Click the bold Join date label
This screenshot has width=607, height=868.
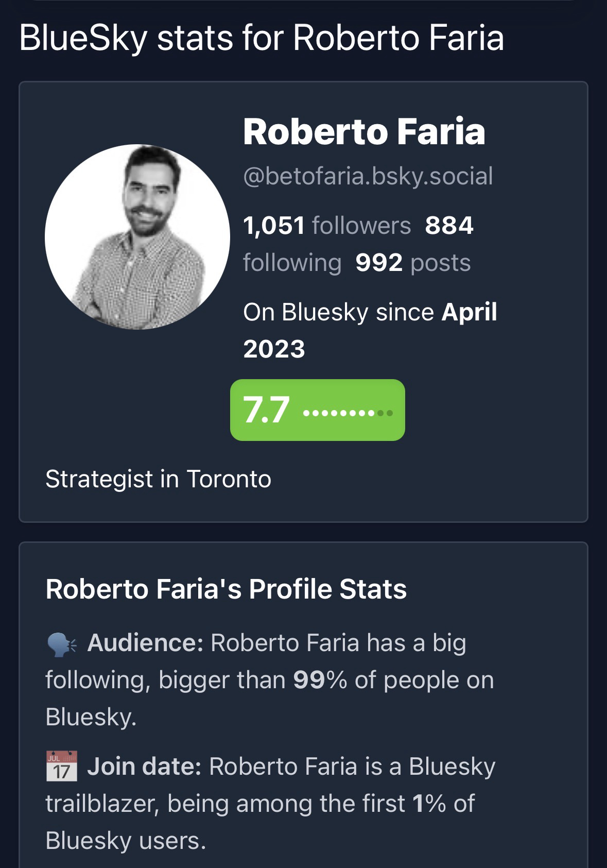pyautogui.click(x=144, y=767)
